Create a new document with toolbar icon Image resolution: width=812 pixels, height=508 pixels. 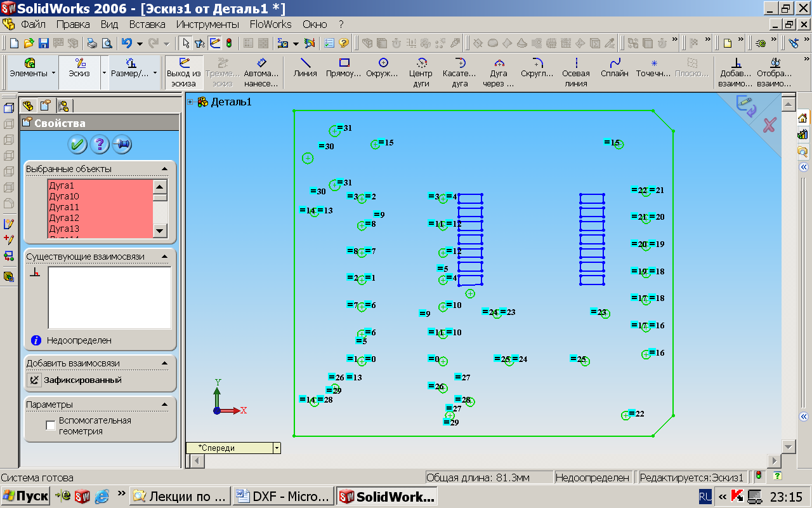(x=14, y=43)
